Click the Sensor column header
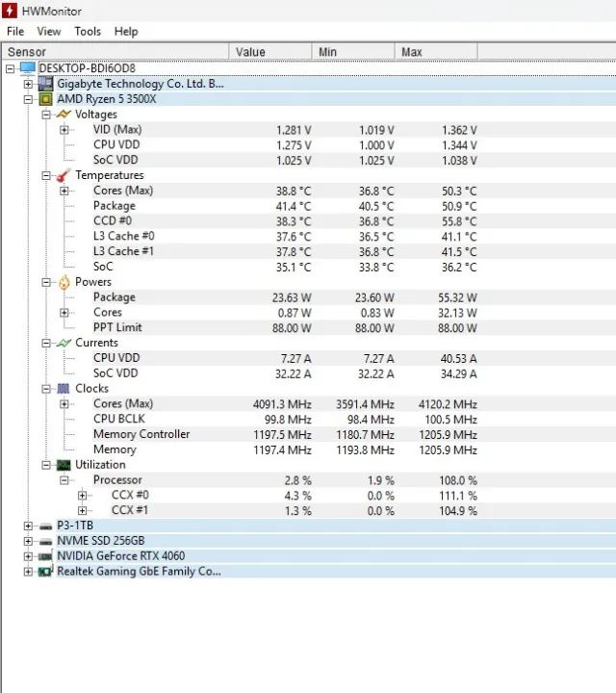 point(115,52)
